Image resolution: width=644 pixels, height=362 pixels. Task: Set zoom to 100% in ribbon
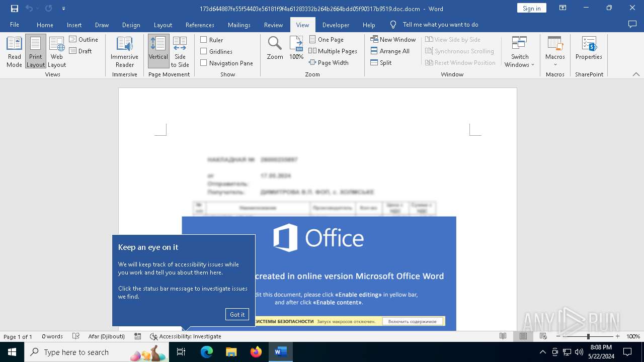point(296,49)
